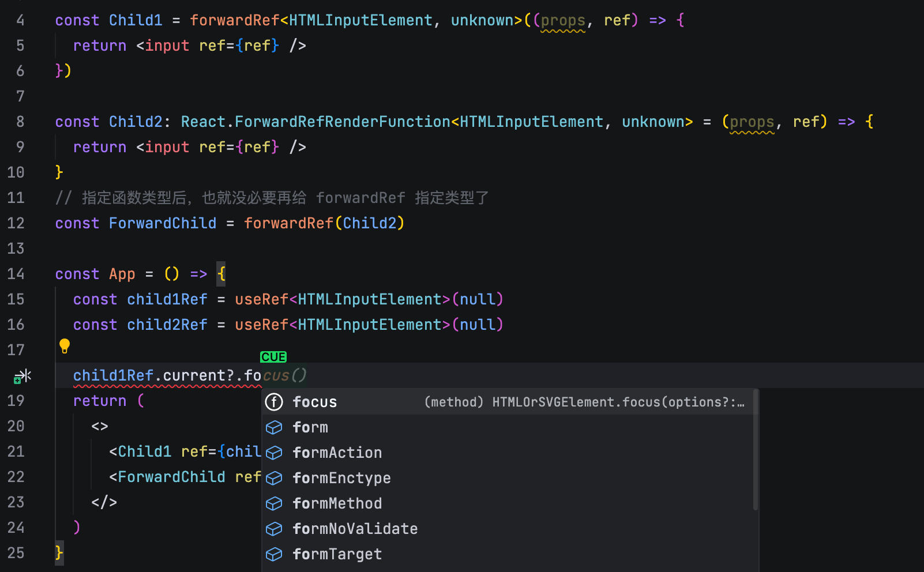This screenshot has width=924, height=572.
Task: Click the HTMLOrSVGElement.focus signature detail text
Action: pos(617,402)
